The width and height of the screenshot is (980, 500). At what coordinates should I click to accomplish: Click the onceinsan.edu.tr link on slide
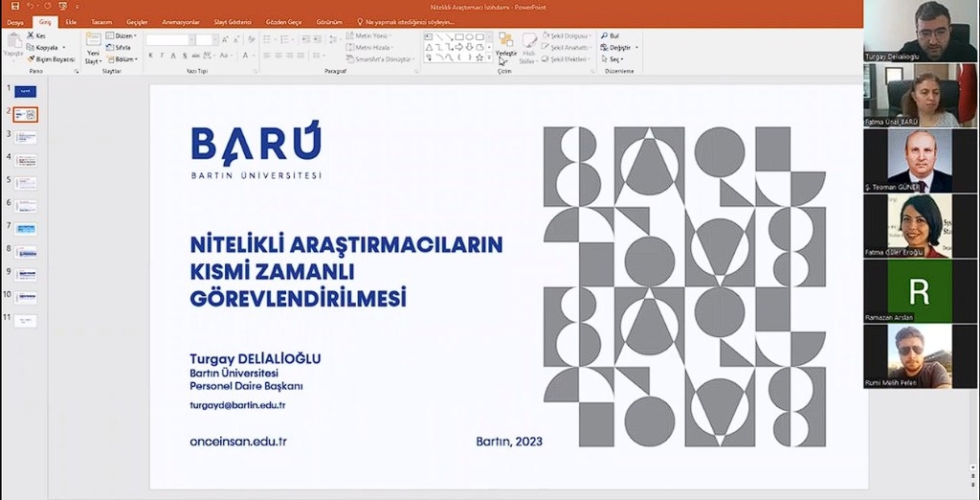tap(238, 442)
